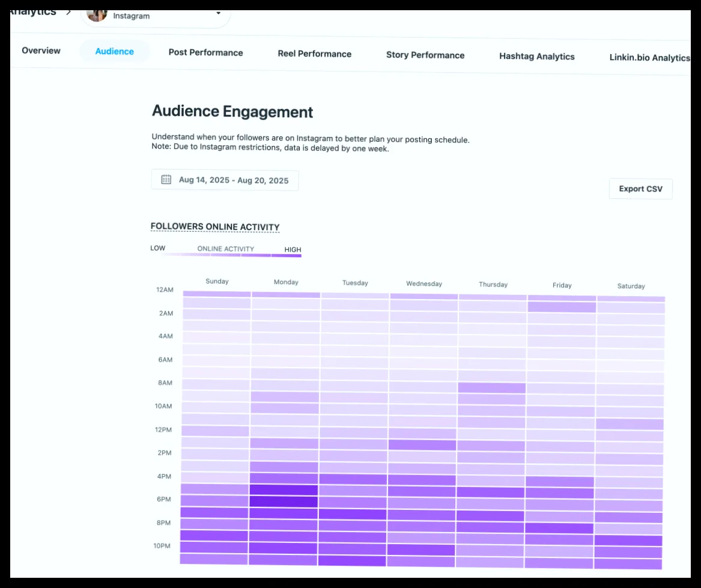Open the Story Performance tab
The width and height of the screenshot is (701, 588).
pos(425,55)
